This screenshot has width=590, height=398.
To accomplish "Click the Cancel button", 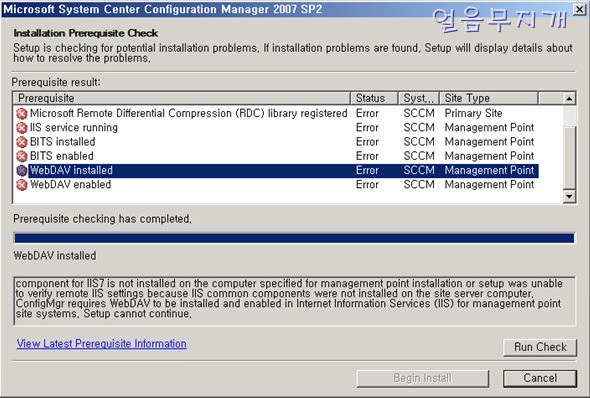I will click(x=540, y=378).
